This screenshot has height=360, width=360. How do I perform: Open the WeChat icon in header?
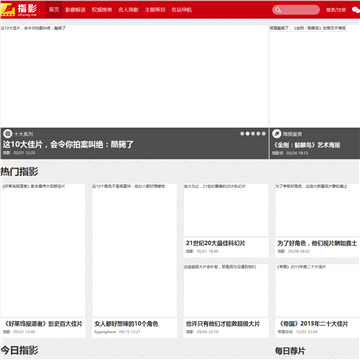(x=356, y=10)
